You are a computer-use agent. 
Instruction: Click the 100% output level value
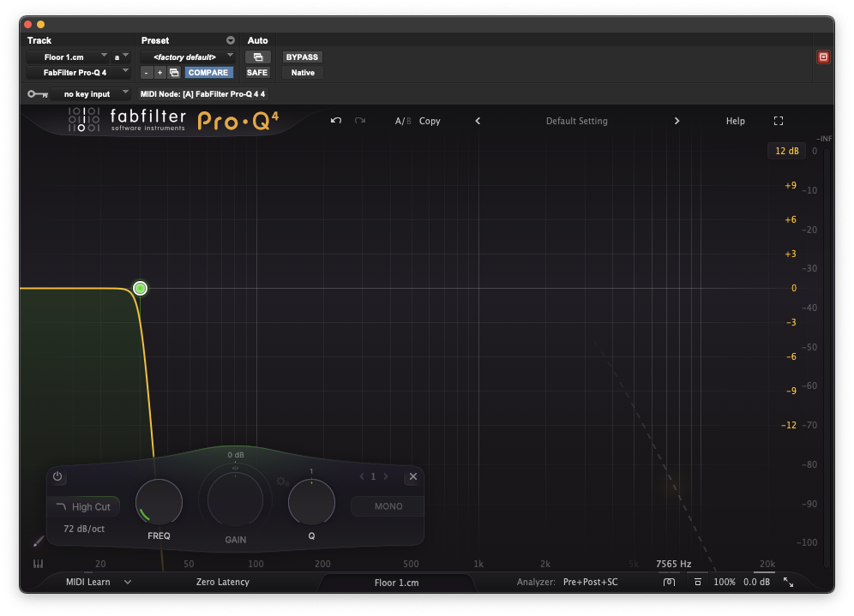tap(725, 583)
